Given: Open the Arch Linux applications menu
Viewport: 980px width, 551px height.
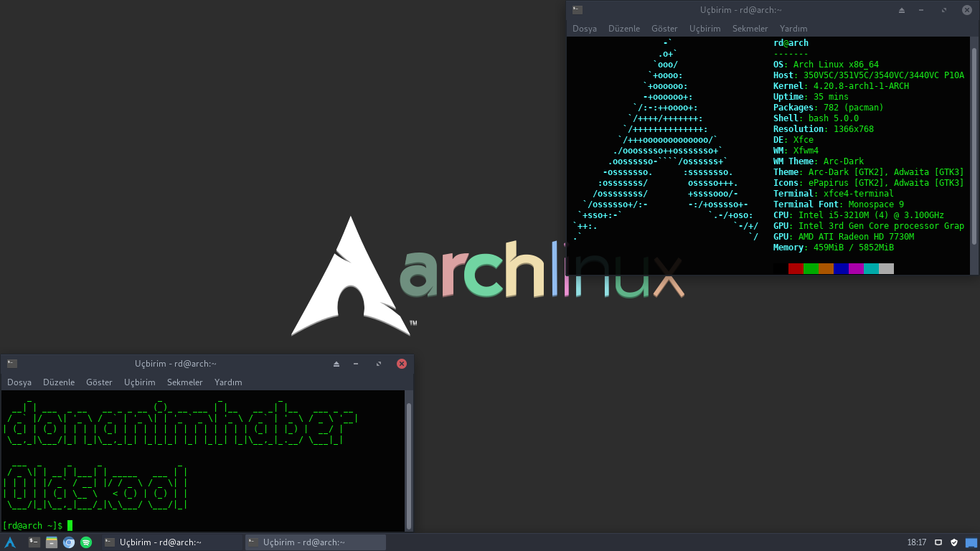Looking at the screenshot, I should (11, 542).
